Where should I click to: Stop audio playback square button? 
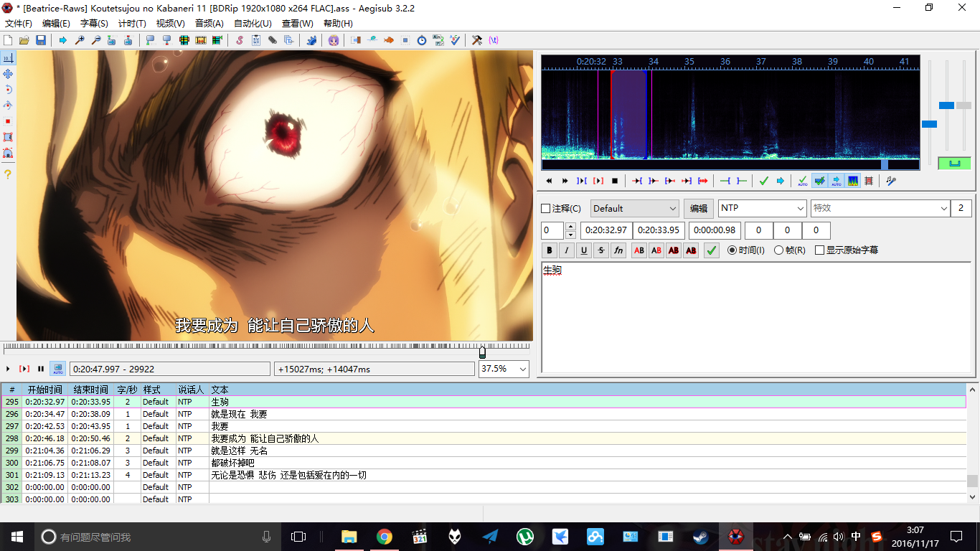[x=615, y=181]
